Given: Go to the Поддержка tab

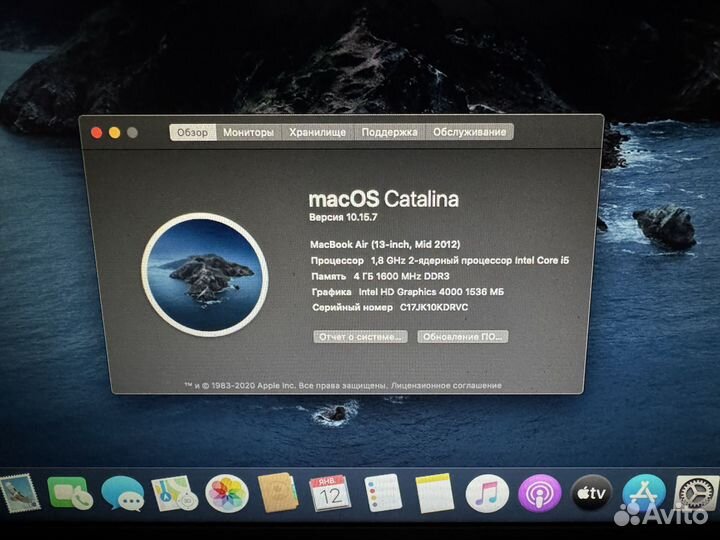Looking at the screenshot, I should (x=389, y=132).
